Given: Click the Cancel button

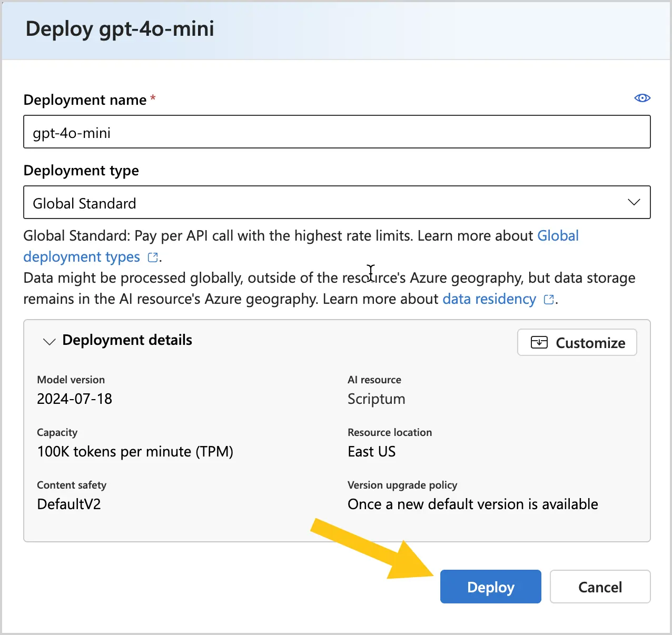Looking at the screenshot, I should point(600,587).
